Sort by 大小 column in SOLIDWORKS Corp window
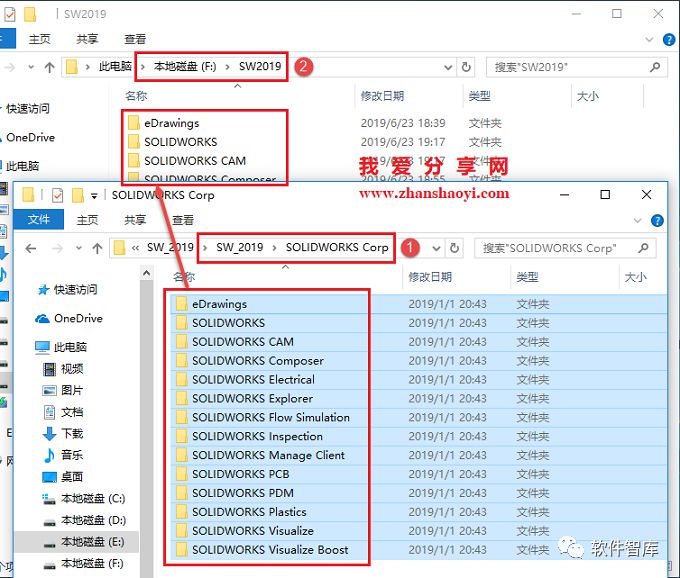Image resolution: width=680 pixels, height=578 pixels. 635,277
